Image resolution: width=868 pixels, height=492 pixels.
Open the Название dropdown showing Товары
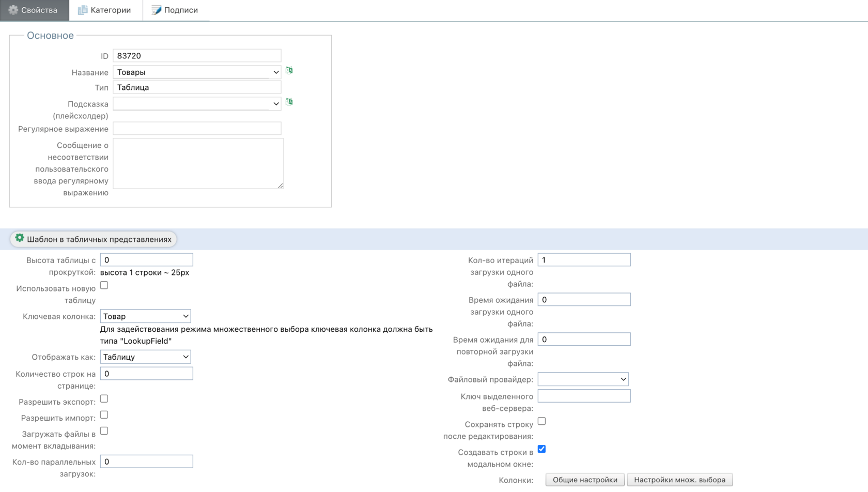click(x=197, y=72)
